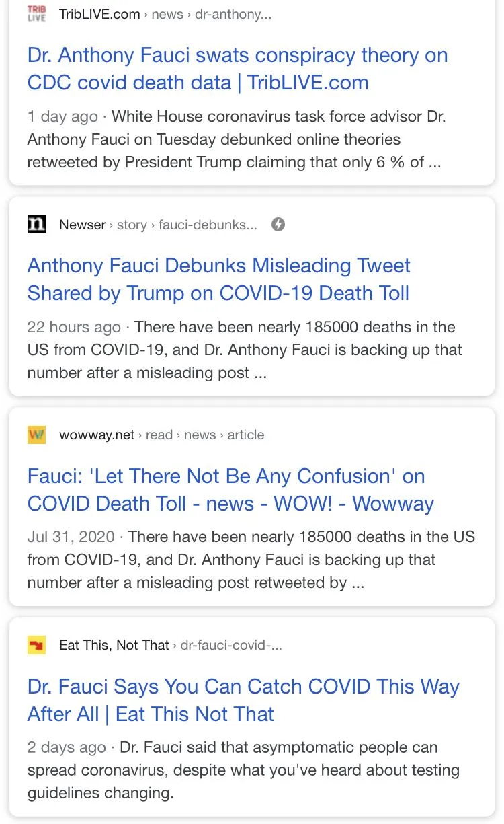504x824 pixels.
Task: Click the TribLIVE.com breadcrumb URL
Action: click(165, 14)
